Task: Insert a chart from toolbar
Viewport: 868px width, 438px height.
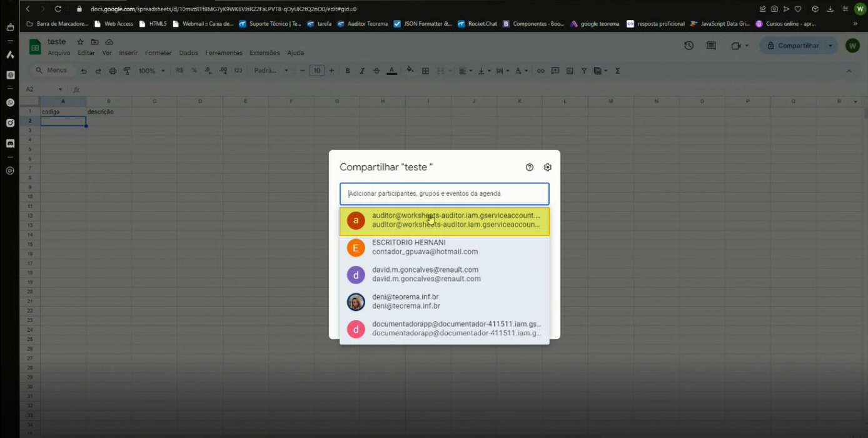Action: coord(570,71)
